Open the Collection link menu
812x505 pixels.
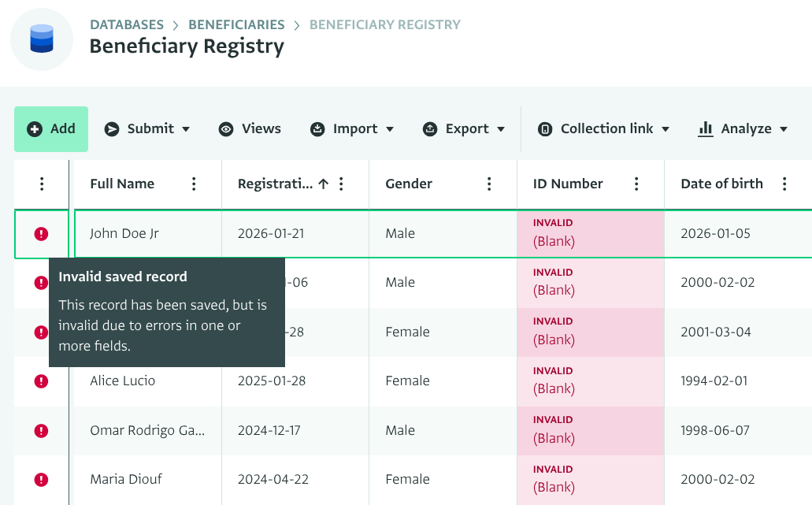coord(603,129)
